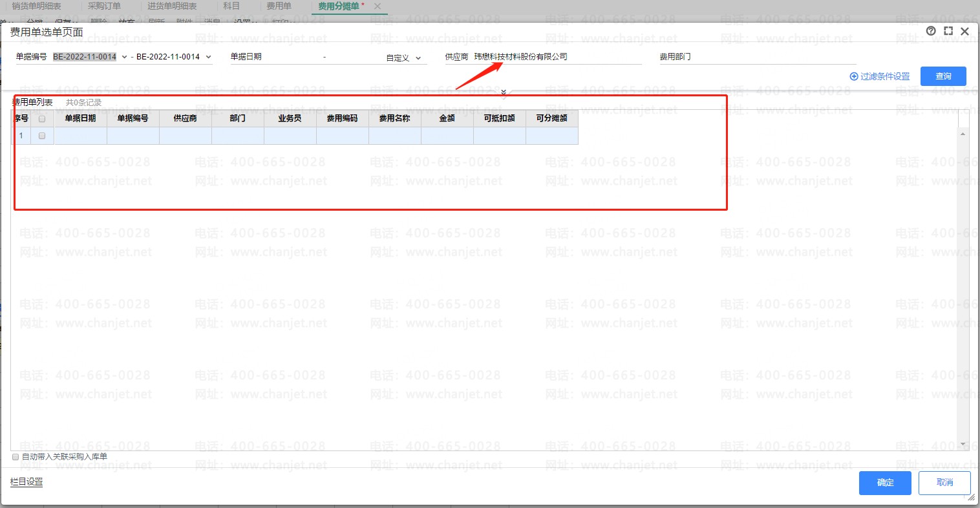Enable 自动带入关联采购入库单 checkbox
980x508 pixels.
pos(16,457)
